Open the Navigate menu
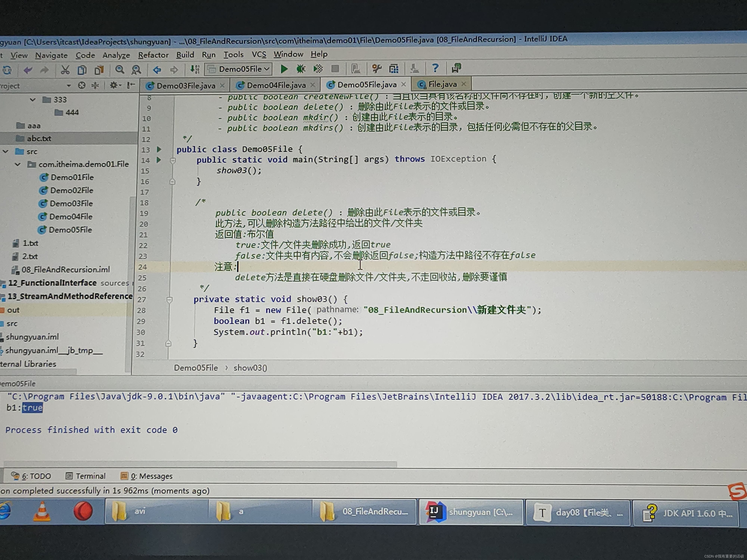 pyautogui.click(x=51, y=55)
